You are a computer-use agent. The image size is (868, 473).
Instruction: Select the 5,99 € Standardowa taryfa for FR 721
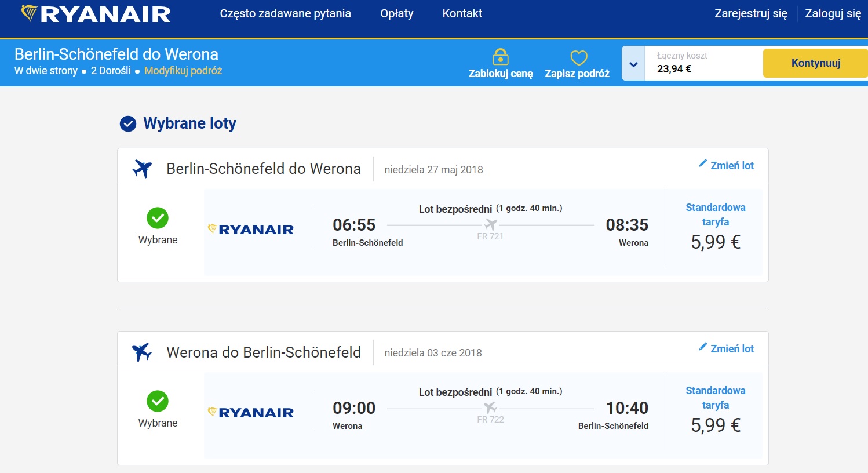click(716, 227)
